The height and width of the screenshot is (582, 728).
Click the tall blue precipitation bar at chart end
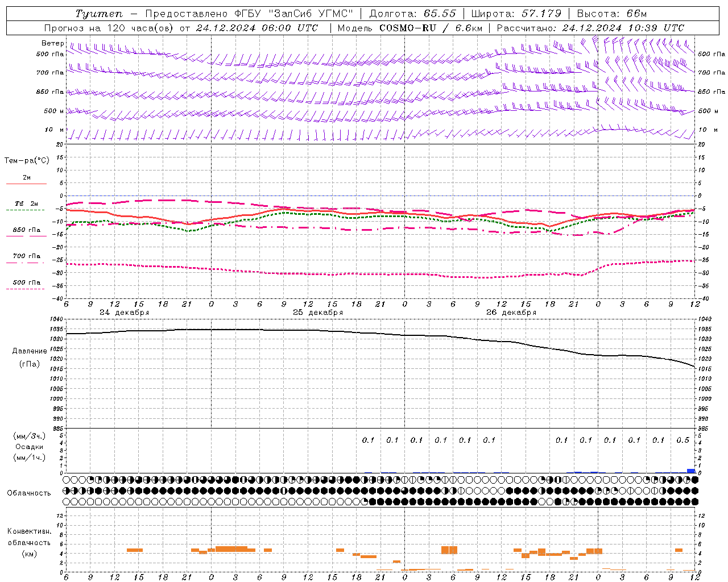pyautogui.click(x=691, y=471)
